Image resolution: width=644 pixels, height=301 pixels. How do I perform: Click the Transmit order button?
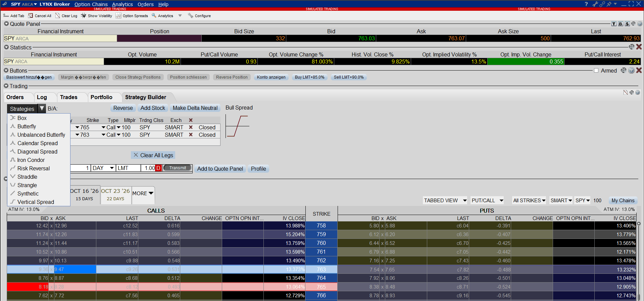click(177, 168)
